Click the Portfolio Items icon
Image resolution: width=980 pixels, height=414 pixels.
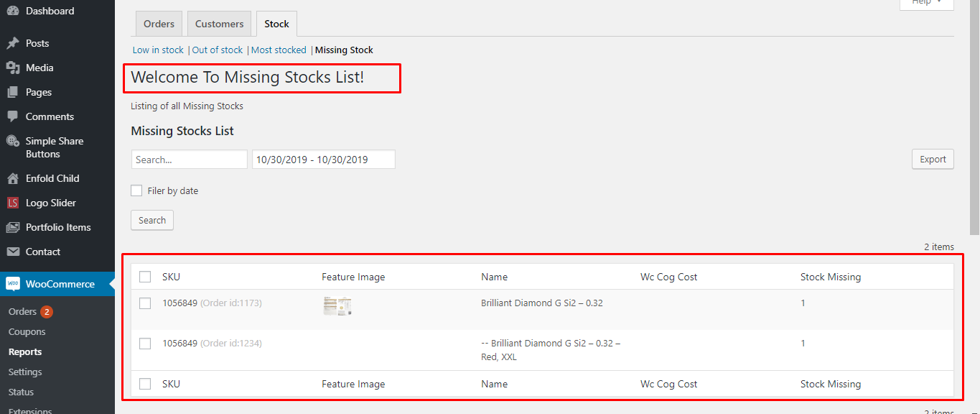click(12, 227)
